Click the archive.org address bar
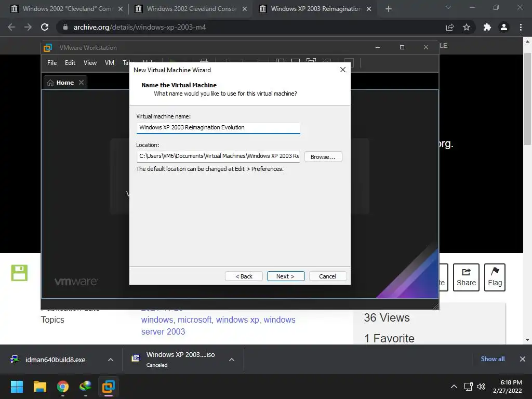The height and width of the screenshot is (399, 532). (x=251, y=27)
